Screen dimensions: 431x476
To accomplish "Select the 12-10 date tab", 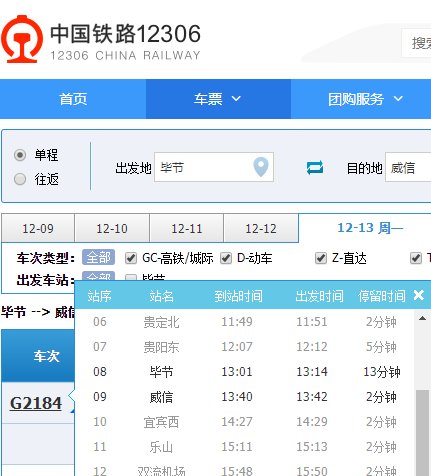I will coord(112,228).
